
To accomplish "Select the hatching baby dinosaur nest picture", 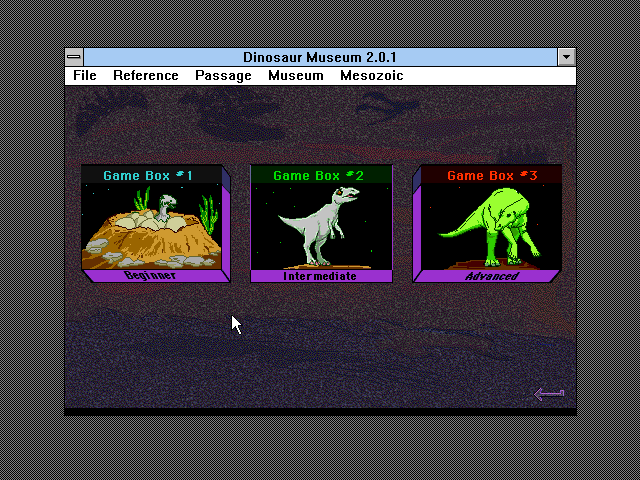I will click(x=151, y=226).
